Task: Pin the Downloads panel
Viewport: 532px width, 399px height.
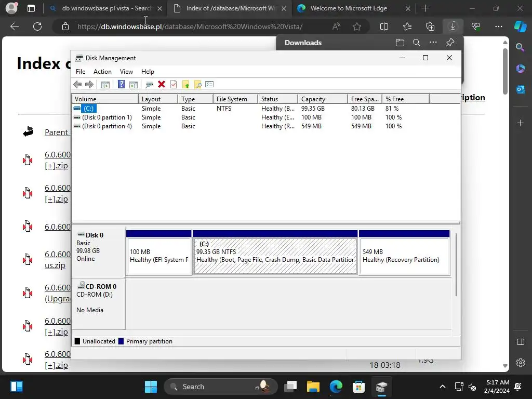Action: tap(450, 43)
